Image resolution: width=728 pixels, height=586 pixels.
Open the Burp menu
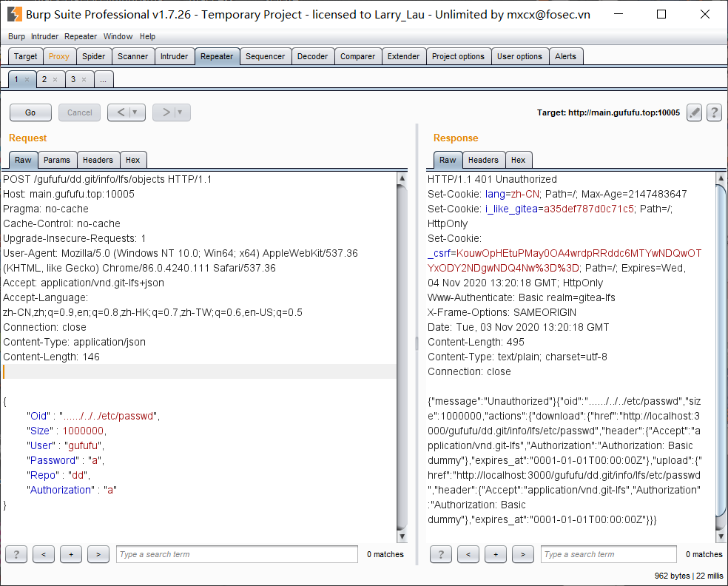[17, 36]
